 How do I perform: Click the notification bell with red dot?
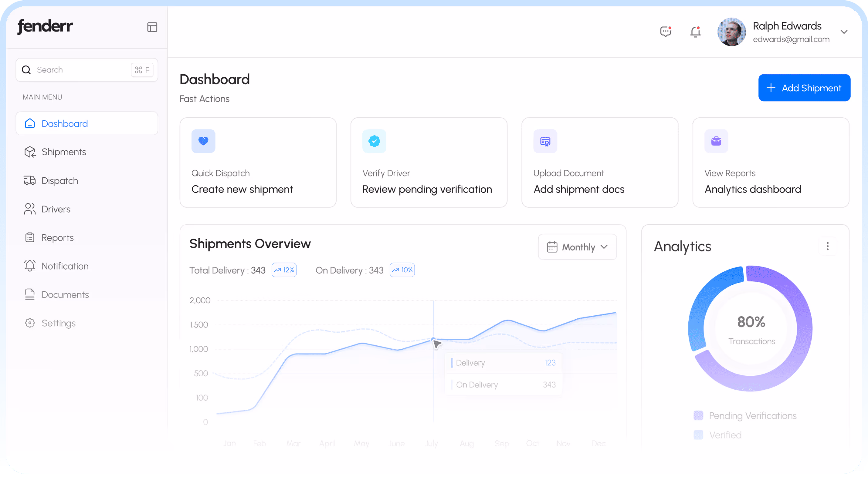point(696,32)
